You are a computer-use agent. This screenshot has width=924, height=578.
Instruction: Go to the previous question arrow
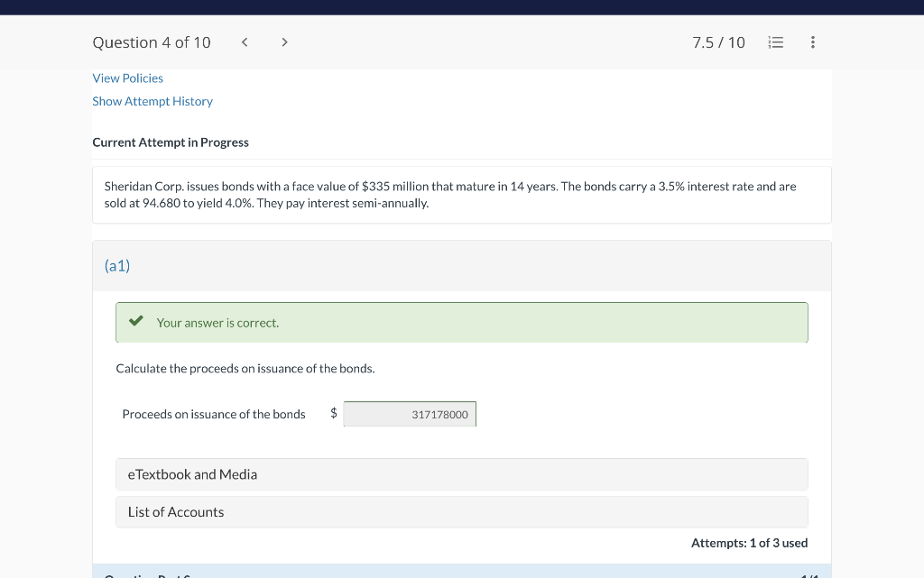(245, 42)
